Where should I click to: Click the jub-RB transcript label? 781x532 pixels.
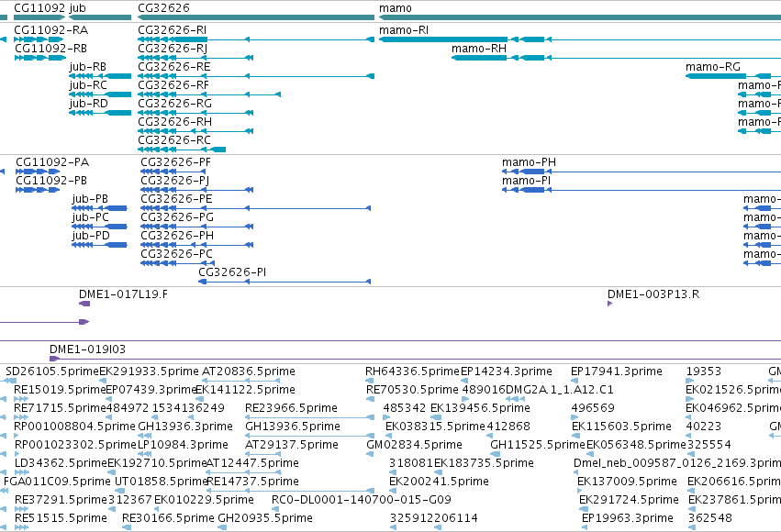click(x=88, y=67)
